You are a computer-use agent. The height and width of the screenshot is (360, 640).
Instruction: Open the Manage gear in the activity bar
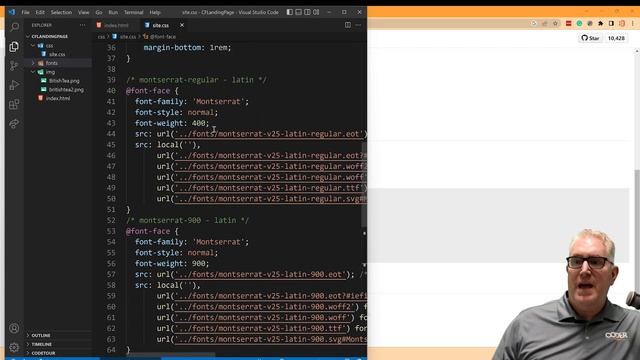(14, 347)
